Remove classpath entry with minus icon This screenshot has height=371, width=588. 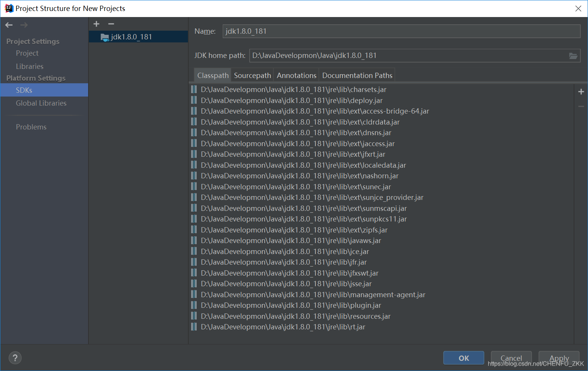581,106
